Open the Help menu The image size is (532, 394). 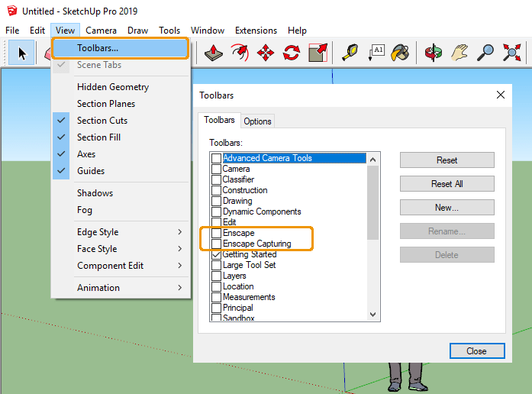click(297, 31)
